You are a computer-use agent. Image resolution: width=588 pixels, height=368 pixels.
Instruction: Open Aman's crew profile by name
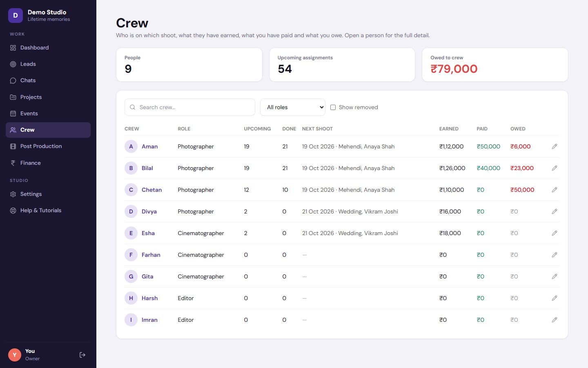coord(149,146)
